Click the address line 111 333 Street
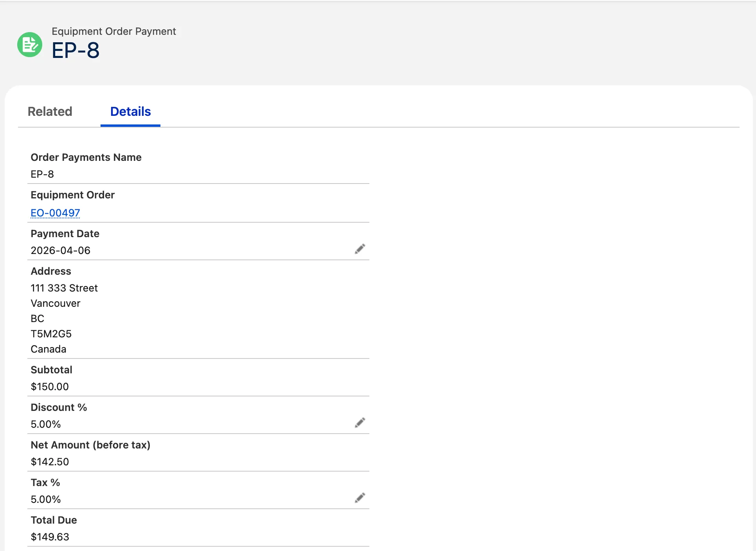756x551 pixels. coord(64,288)
